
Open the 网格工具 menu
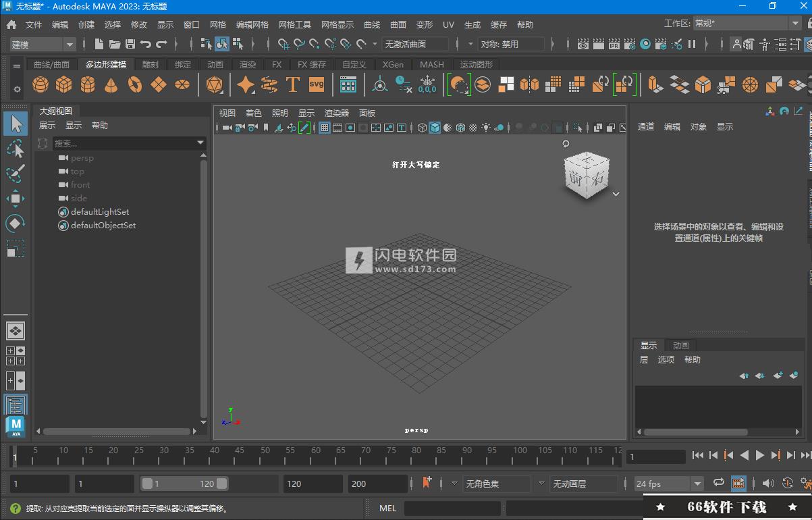(295, 24)
